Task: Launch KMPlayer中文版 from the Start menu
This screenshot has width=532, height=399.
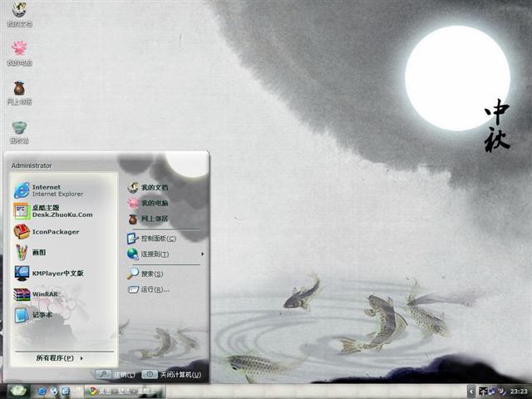Action: [64, 273]
